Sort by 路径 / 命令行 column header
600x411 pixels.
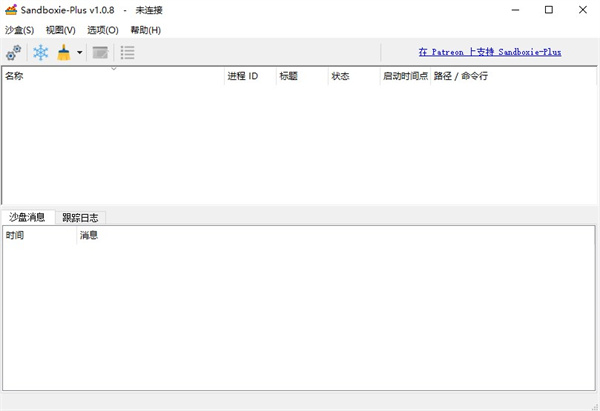513,76
